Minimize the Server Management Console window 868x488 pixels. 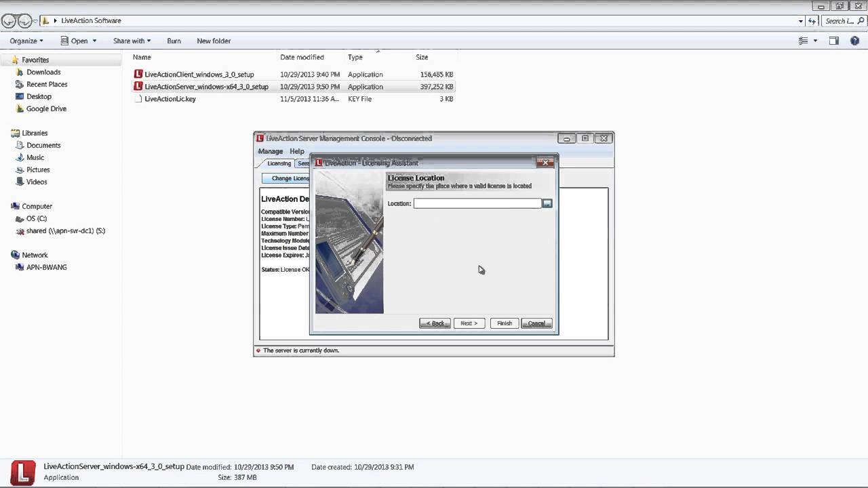(566, 138)
